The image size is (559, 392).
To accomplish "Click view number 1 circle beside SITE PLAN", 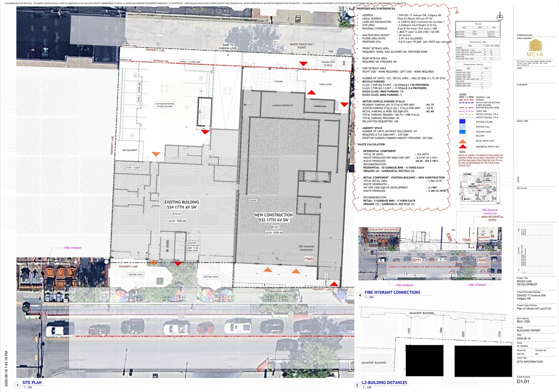I will point(17,385).
